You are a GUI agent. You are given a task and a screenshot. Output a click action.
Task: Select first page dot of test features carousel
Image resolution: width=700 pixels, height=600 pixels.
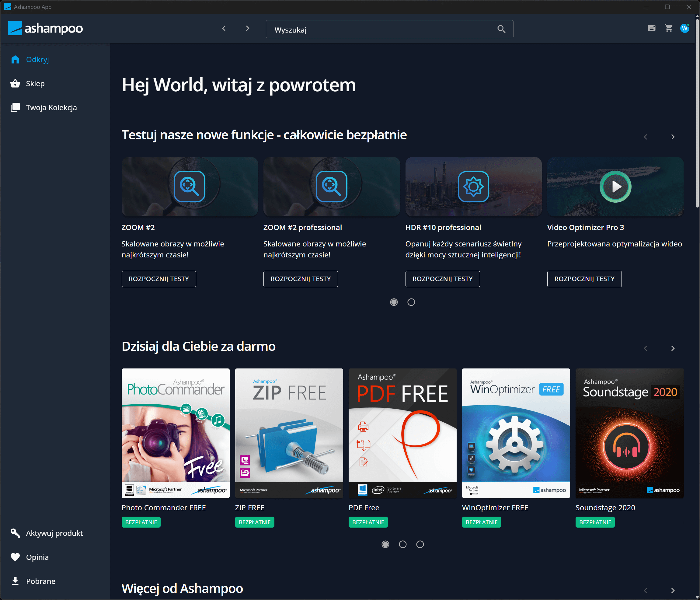[x=394, y=302]
